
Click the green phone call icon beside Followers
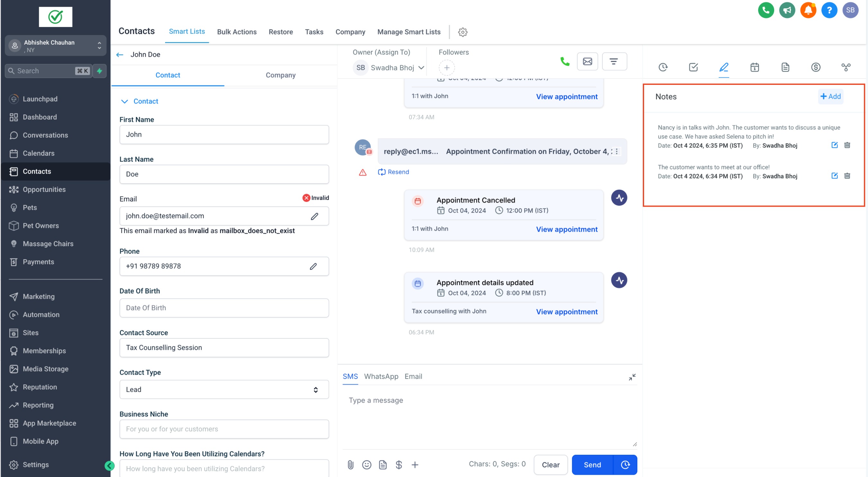(564, 61)
